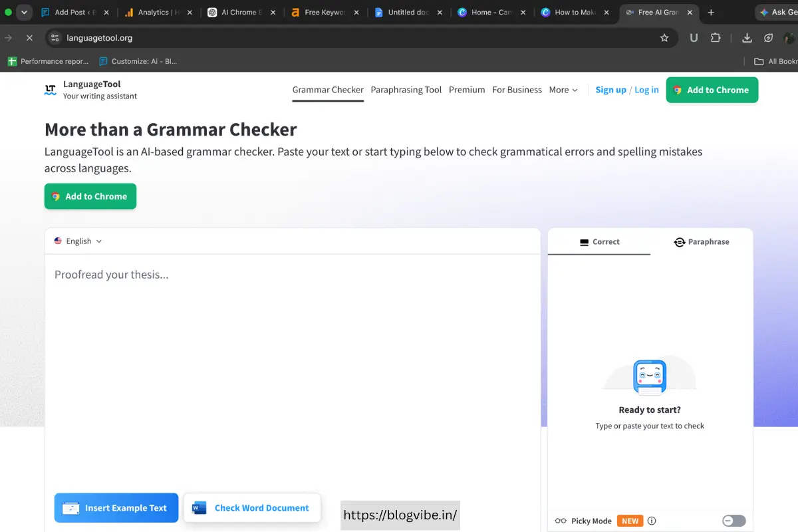Open the For Business page
This screenshot has width=798, height=532.
[517, 90]
